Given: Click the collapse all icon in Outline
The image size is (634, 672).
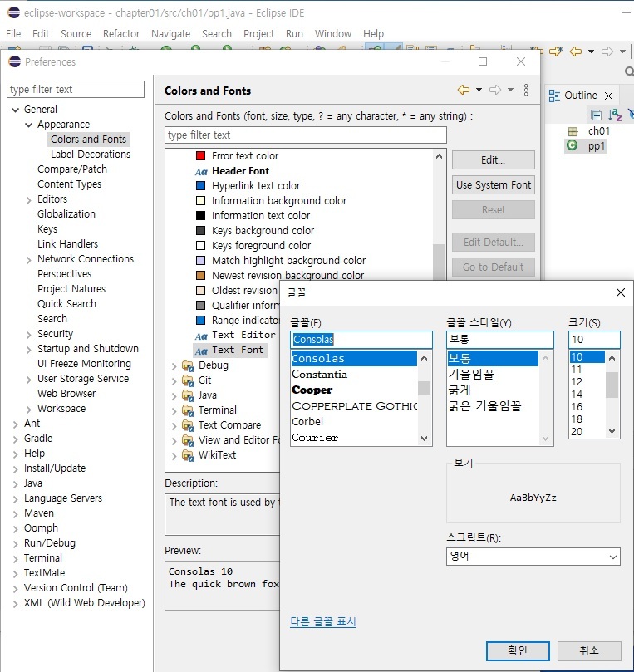Looking at the screenshot, I should (596, 115).
